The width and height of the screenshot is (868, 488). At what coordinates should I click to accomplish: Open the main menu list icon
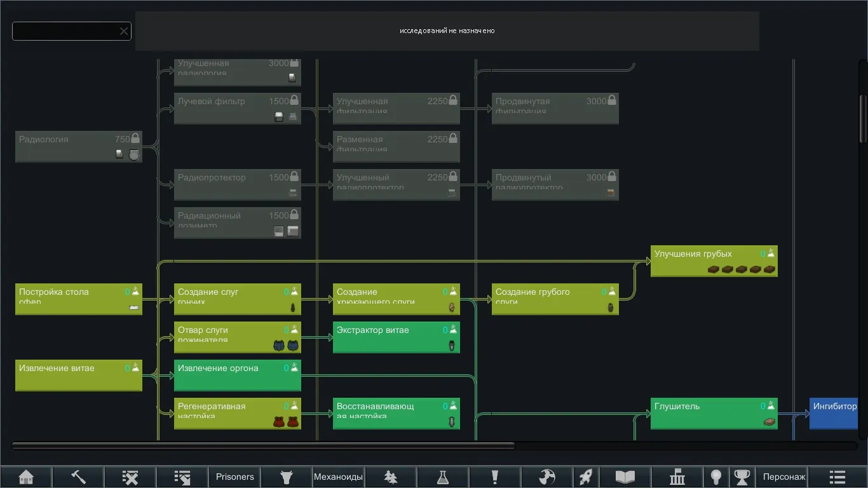837,477
